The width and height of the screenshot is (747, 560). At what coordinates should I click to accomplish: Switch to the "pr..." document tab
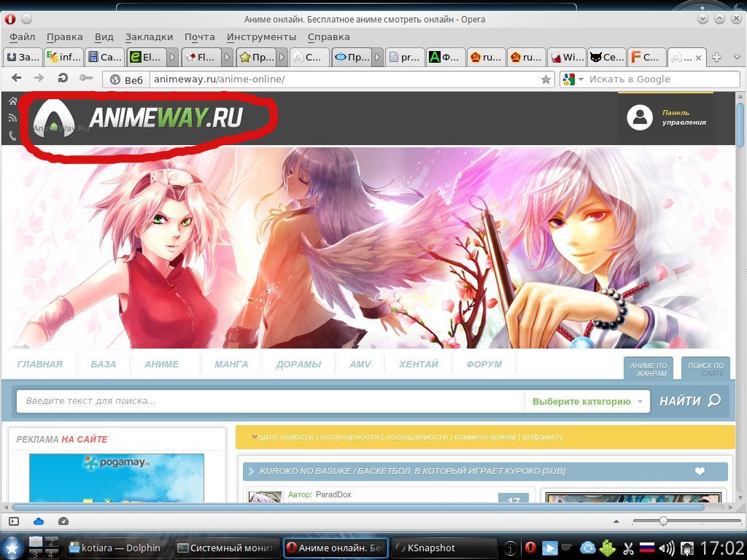pyautogui.click(x=404, y=57)
